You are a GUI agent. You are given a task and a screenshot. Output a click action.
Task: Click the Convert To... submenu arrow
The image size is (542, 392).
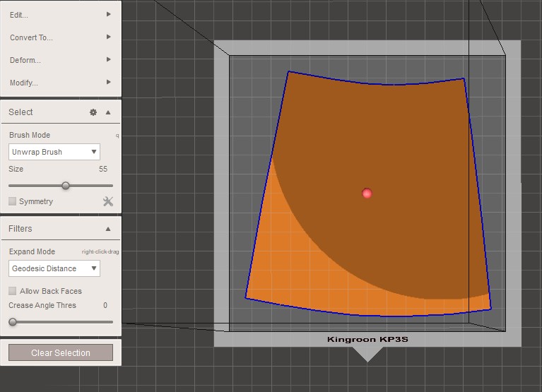109,37
